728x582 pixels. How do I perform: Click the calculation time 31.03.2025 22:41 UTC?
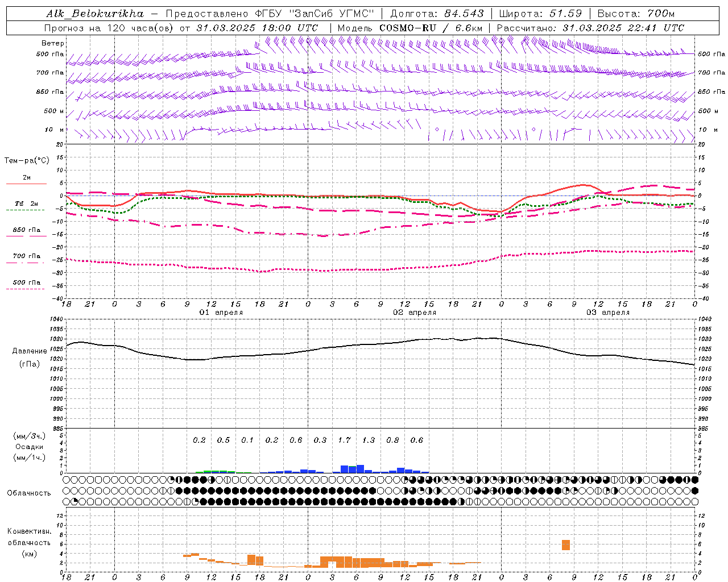pos(623,28)
